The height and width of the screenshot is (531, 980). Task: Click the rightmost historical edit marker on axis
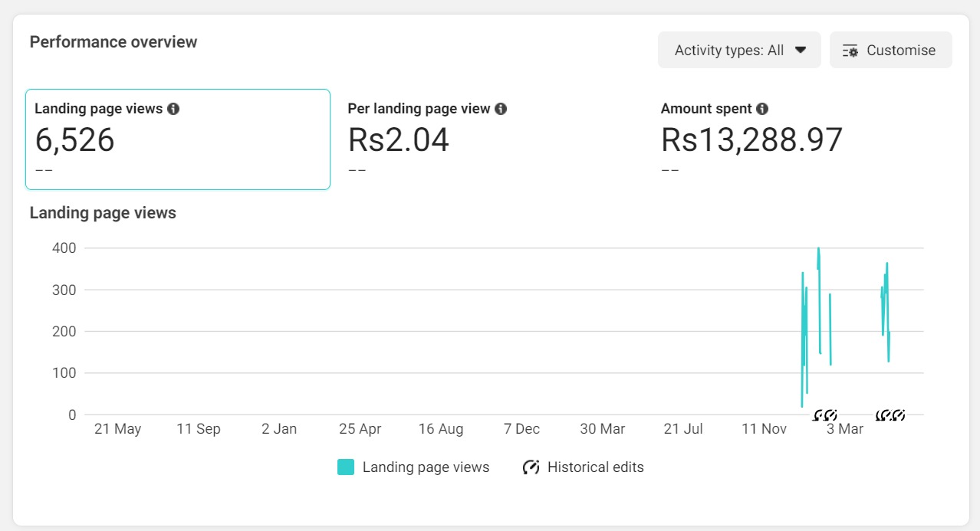point(899,415)
